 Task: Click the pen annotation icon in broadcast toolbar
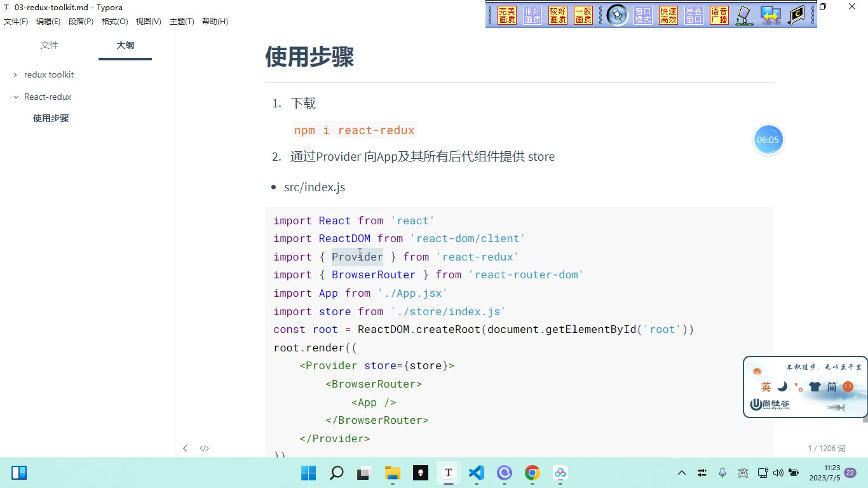coord(744,15)
